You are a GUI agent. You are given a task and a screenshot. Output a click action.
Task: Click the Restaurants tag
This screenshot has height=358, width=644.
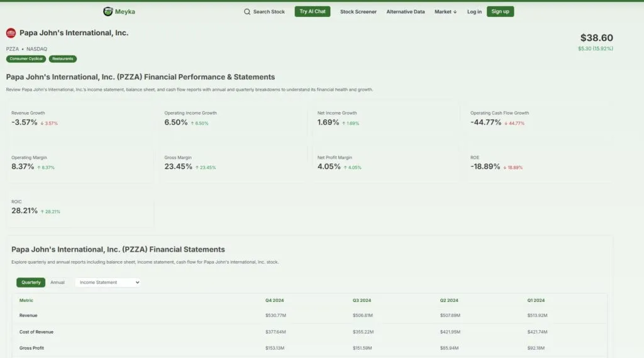tap(62, 59)
